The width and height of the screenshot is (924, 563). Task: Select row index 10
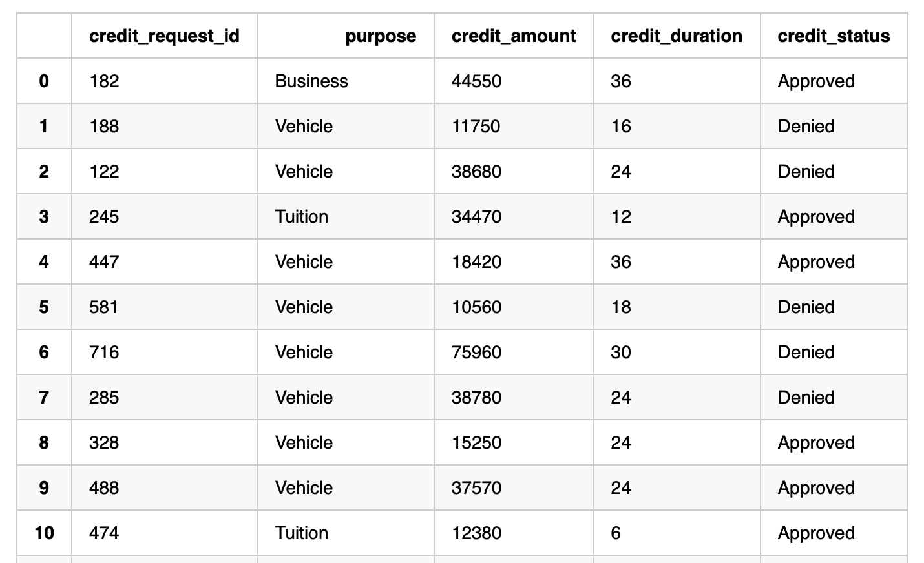(x=44, y=533)
